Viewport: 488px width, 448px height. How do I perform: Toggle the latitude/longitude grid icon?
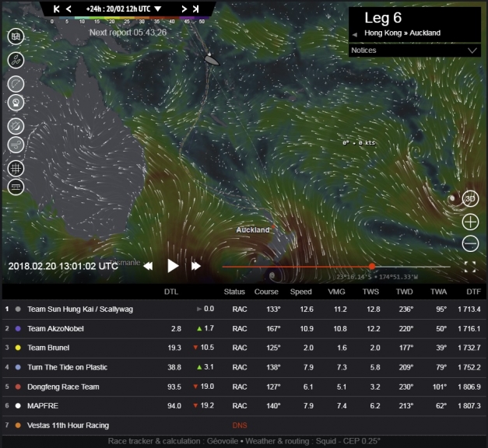point(16,169)
